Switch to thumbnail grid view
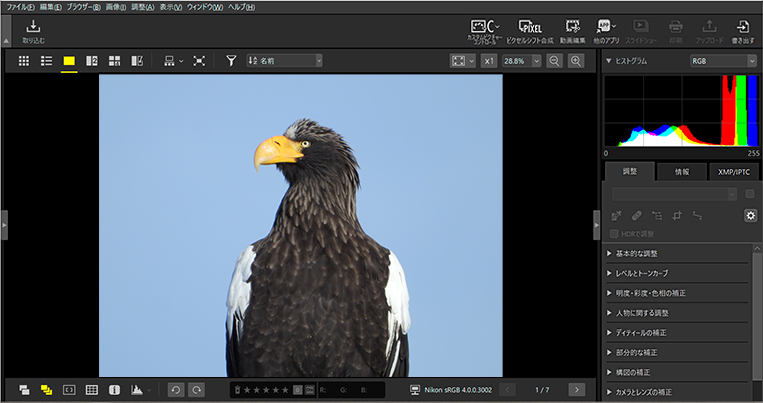Screen dimensions: 763x403 23,61
